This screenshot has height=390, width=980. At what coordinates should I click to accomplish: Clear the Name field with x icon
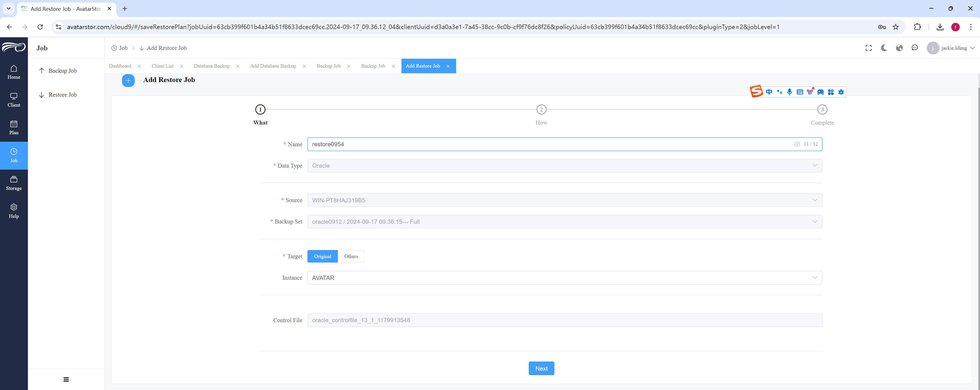tap(797, 144)
